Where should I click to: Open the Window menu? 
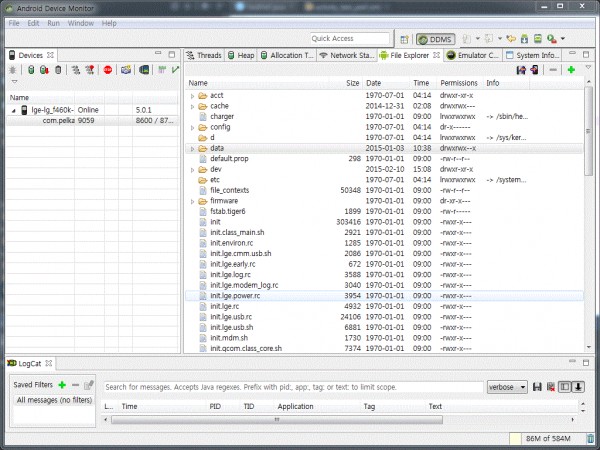(x=80, y=23)
